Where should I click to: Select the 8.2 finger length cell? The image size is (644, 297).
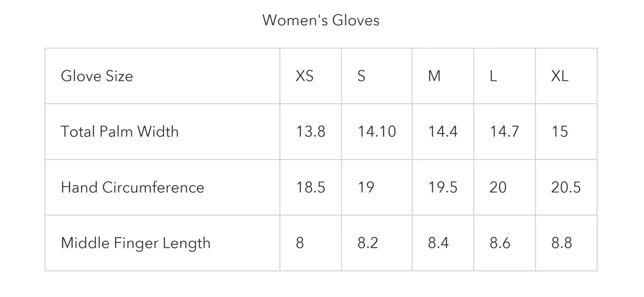(x=368, y=243)
